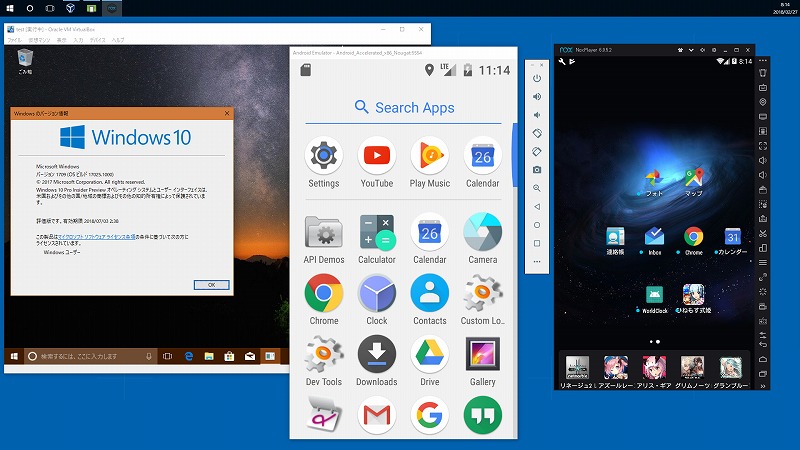This screenshot has height=450, width=800.
Task: Open the Camera app
Action: click(x=483, y=232)
